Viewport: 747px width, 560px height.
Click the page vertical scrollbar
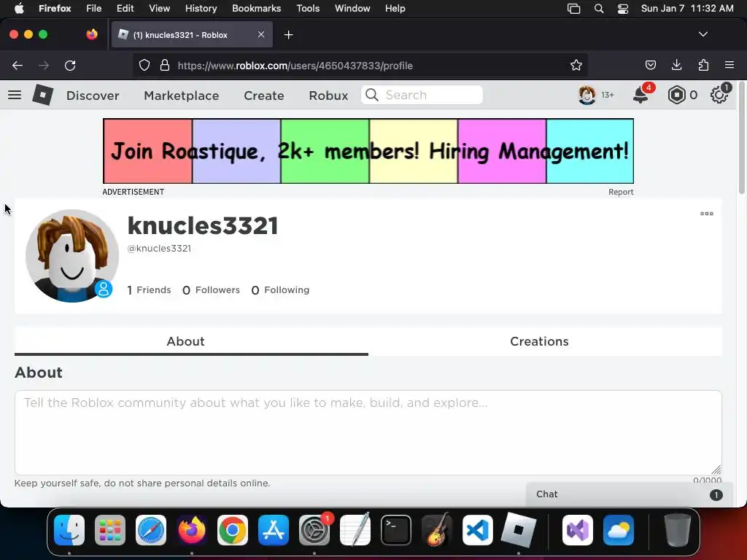click(742, 137)
